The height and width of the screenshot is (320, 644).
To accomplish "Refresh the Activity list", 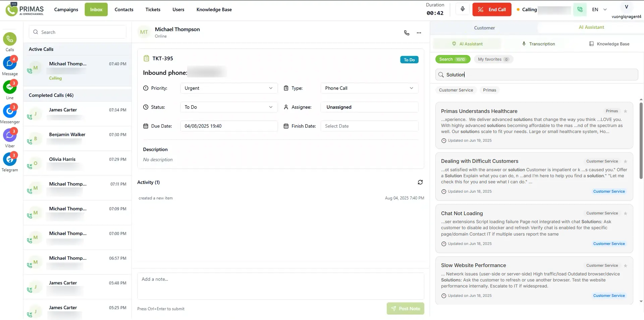I will click(420, 182).
